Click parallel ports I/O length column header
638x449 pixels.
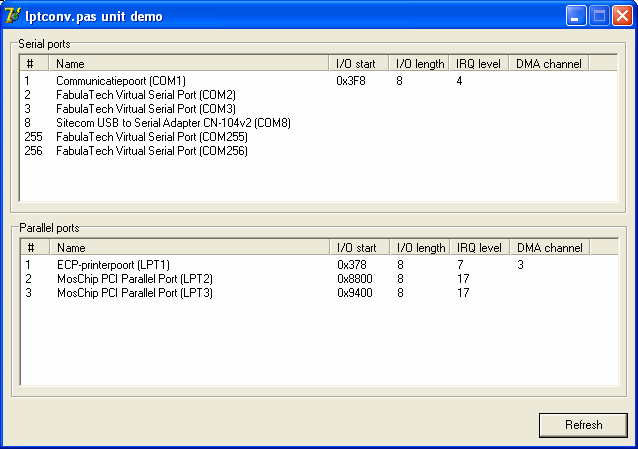(421, 247)
